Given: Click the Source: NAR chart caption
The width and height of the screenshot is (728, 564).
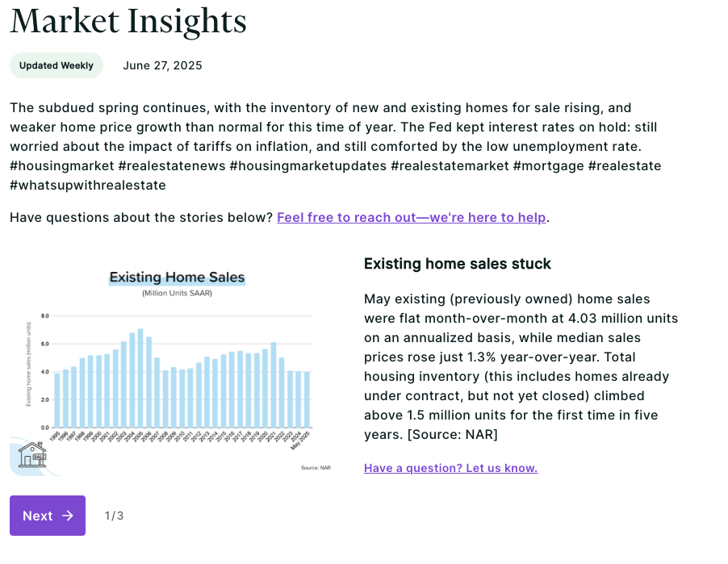Looking at the screenshot, I should click(316, 467).
